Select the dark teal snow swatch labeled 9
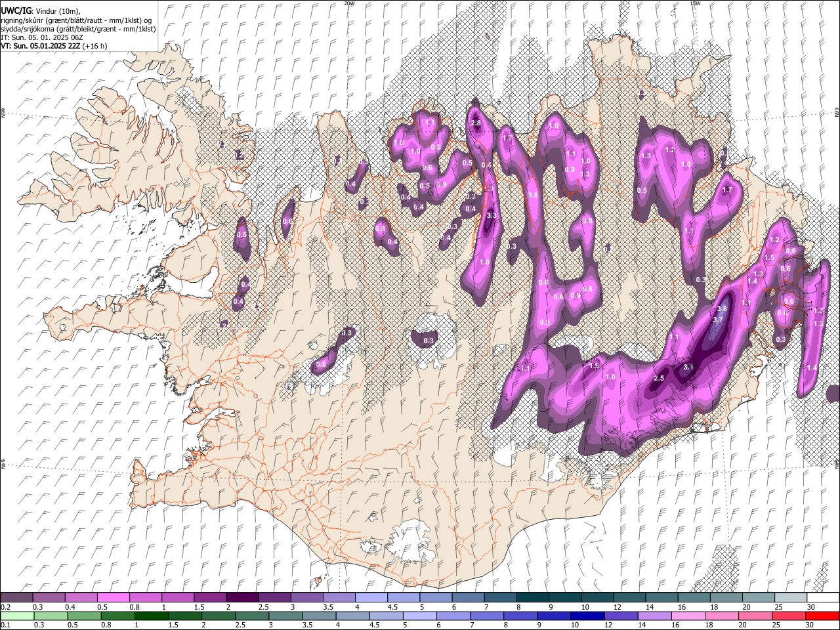Image resolution: width=840 pixels, height=630 pixels. tap(564, 597)
